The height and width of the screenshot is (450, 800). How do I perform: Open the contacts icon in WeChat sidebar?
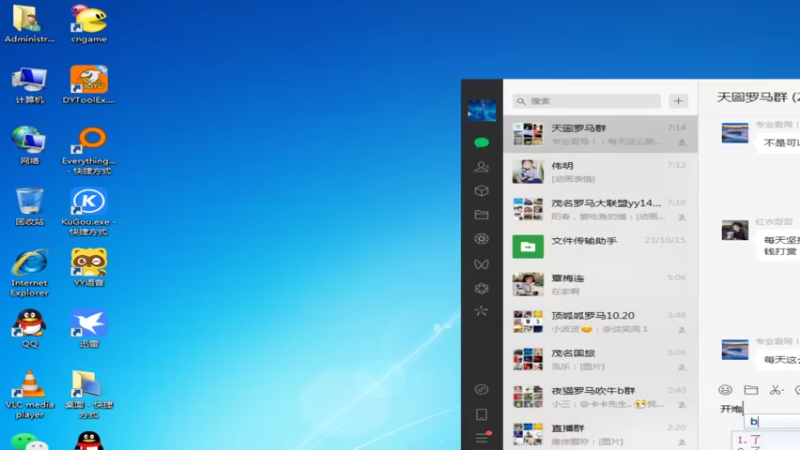(482, 166)
